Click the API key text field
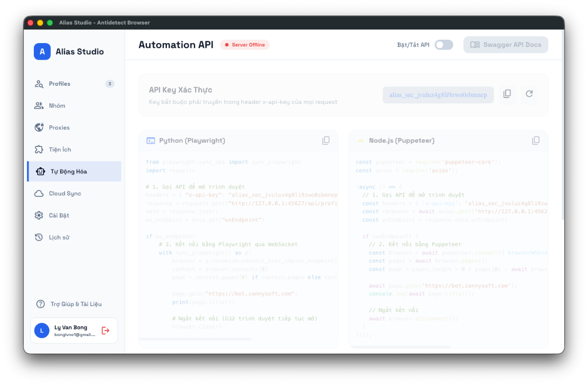The height and width of the screenshot is (385, 588). [438, 95]
